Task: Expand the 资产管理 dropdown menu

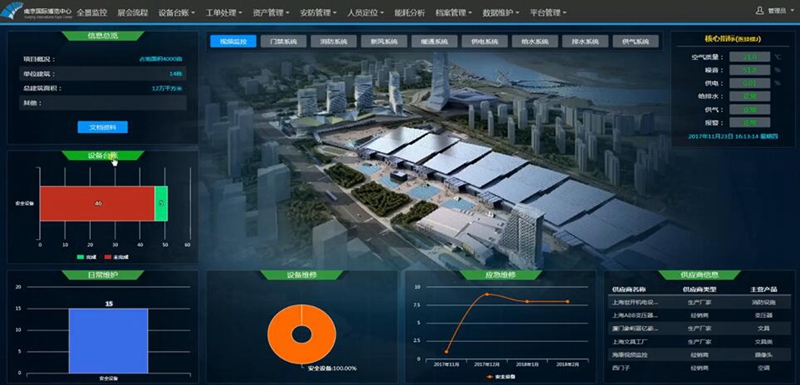Action: point(270,12)
